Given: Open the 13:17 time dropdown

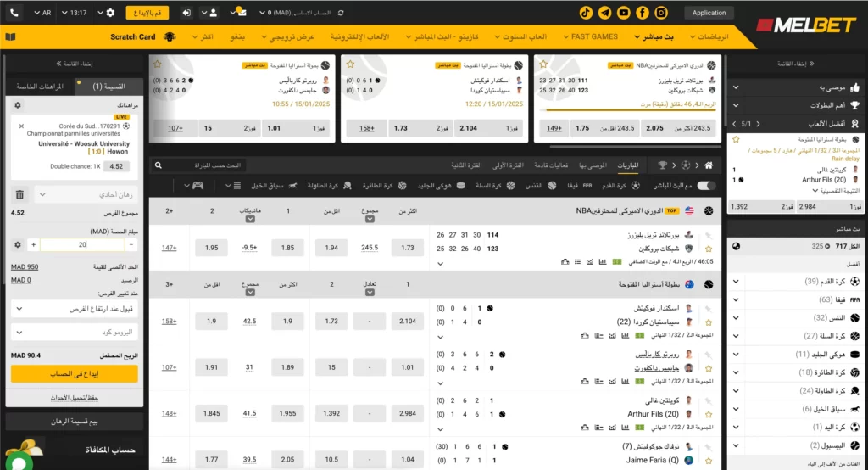Looking at the screenshot, I should [75, 12].
